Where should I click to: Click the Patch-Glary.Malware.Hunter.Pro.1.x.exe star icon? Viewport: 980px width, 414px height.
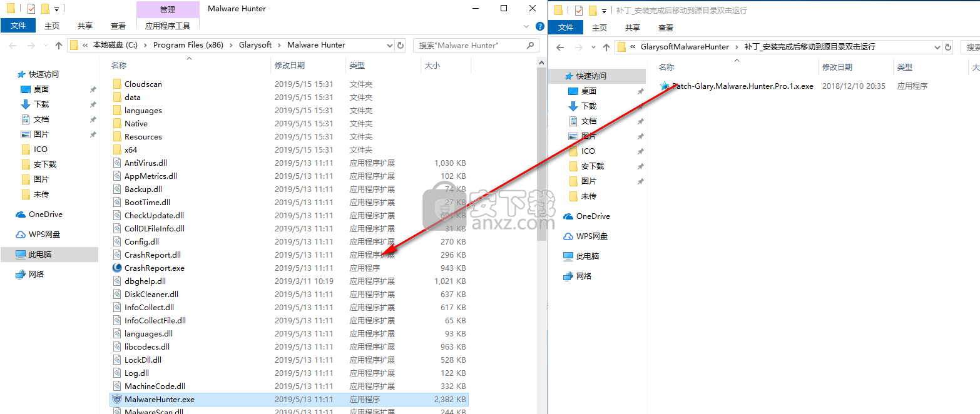(x=665, y=86)
